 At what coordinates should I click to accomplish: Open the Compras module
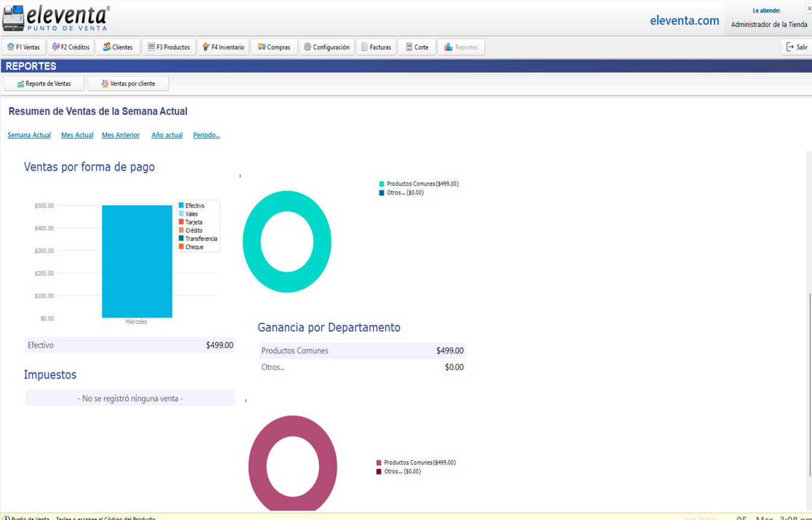click(x=274, y=47)
